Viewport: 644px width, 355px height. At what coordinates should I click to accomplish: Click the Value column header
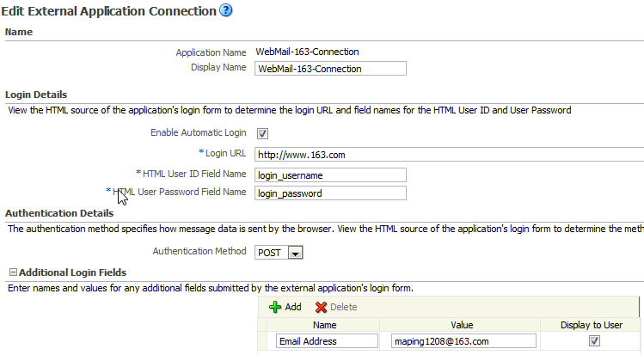462,325
